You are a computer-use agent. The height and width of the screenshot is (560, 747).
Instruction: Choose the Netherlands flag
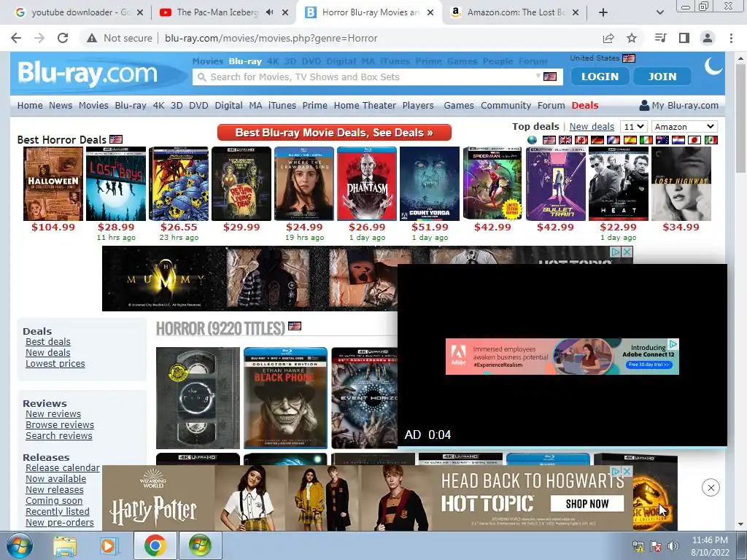(x=678, y=140)
